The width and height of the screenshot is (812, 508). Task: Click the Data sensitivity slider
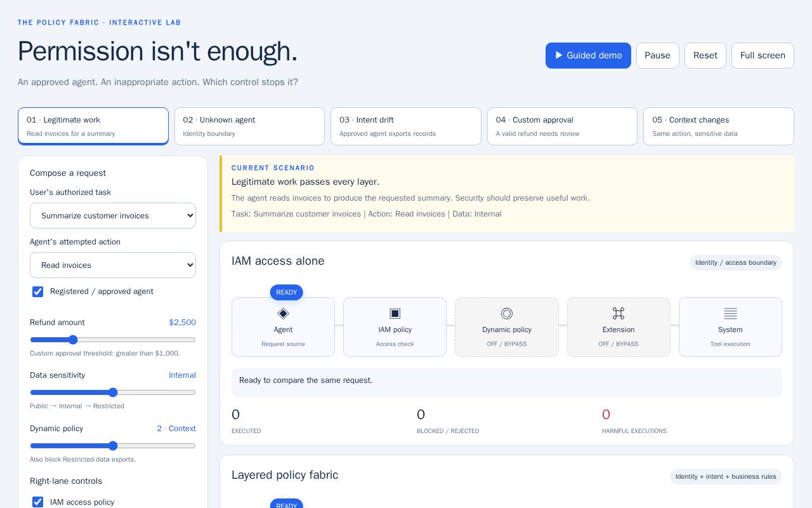coord(113,392)
